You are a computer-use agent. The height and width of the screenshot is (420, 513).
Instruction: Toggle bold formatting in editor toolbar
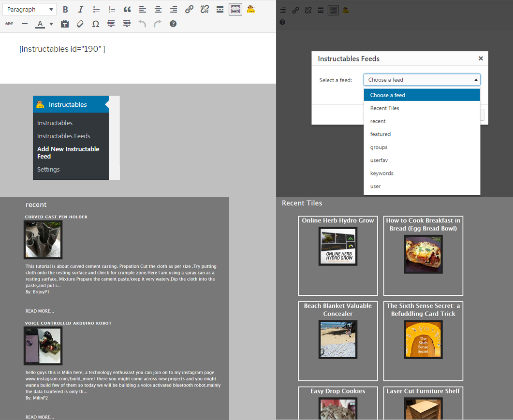65,10
